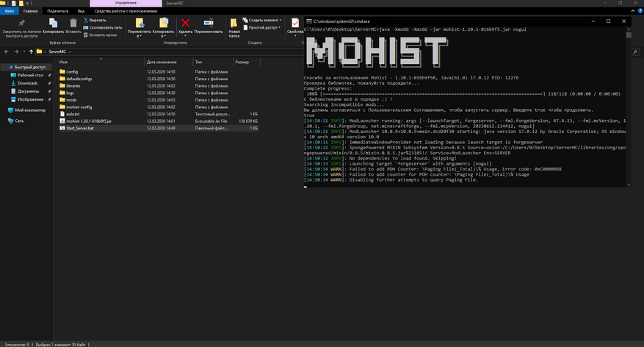Screen dimensions: 644x347
Task: Select the defaultconfigs folder
Action: [x=76, y=79]
